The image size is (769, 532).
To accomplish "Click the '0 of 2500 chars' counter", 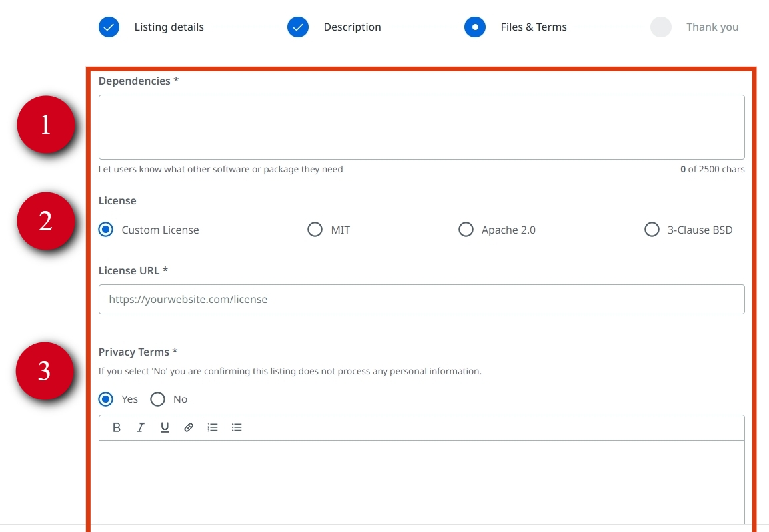I will [712, 170].
